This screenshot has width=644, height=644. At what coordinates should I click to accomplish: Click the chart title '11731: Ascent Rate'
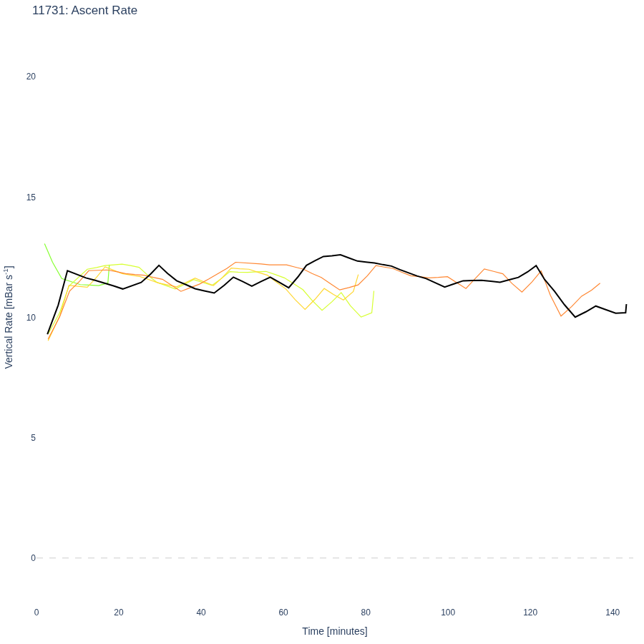click(x=84, y=10)
